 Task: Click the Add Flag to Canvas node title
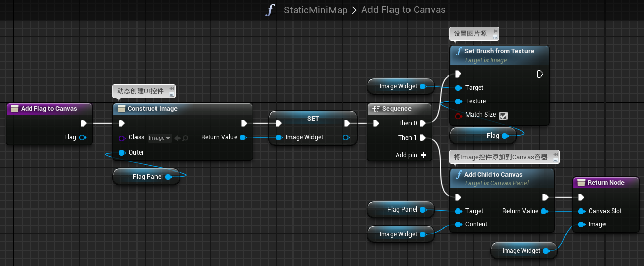pyautogui.click(x=49, y=109)
